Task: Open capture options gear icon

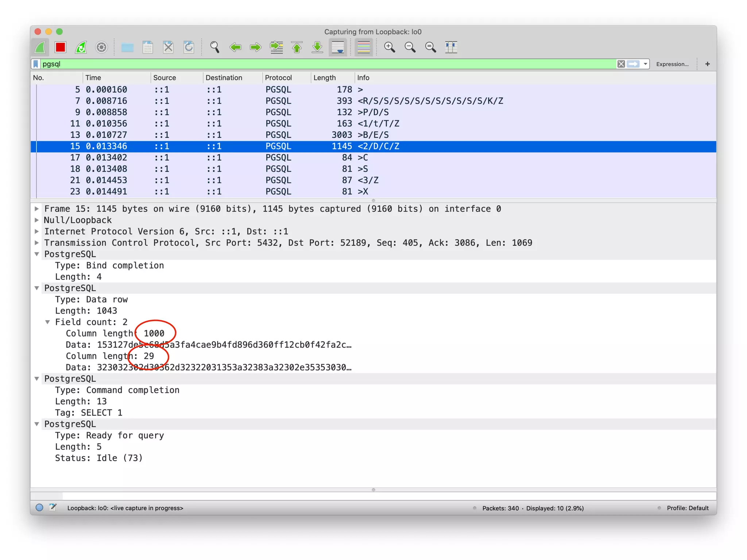Action: click(101, 47)
